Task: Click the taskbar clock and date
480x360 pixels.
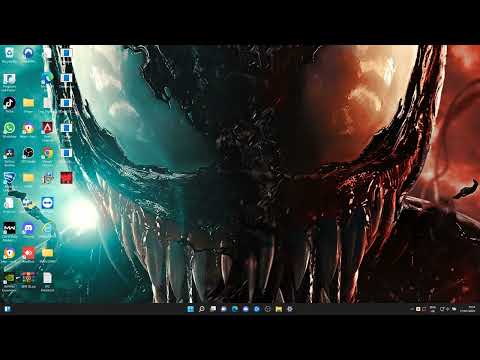Action: tap(468, 309)
